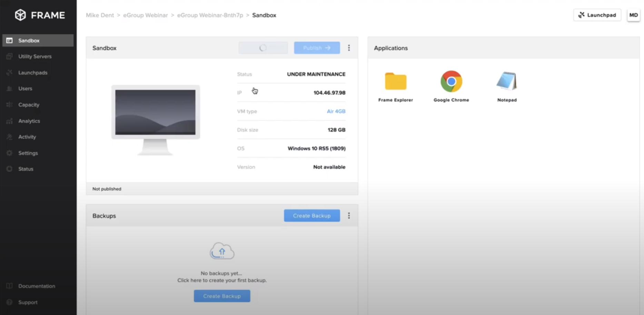Click the cloud upload backup icon
This screenshot has width=644, height=315.
[x=222, y=251]
